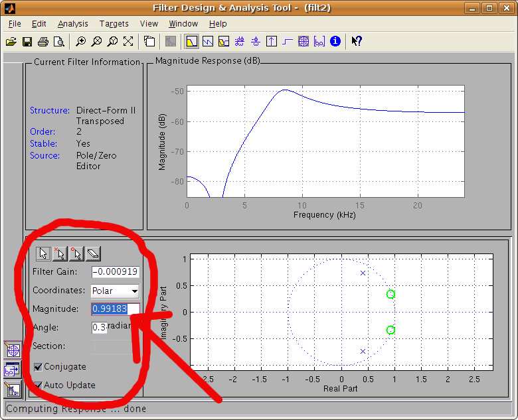
Task: Show the Filter Coefficients view
Action: tap(319, 42)
